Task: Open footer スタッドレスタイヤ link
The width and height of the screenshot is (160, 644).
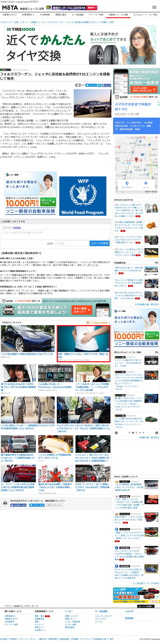Action: [x=103, y=616]
